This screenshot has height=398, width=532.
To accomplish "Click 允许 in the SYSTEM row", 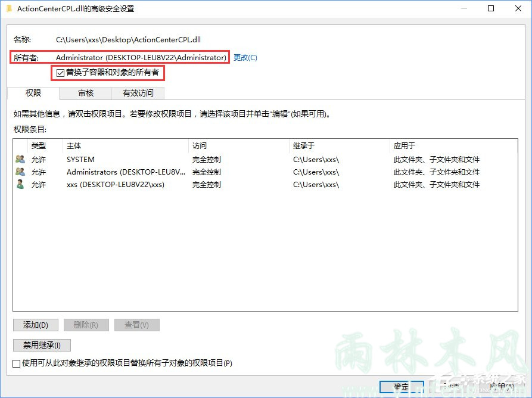I will (x=39, y=159).
